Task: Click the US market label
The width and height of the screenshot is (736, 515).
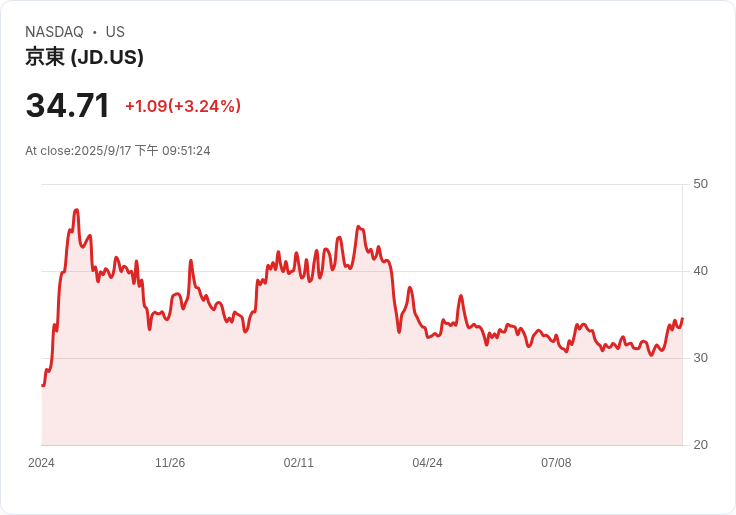Action: [115, 32]
